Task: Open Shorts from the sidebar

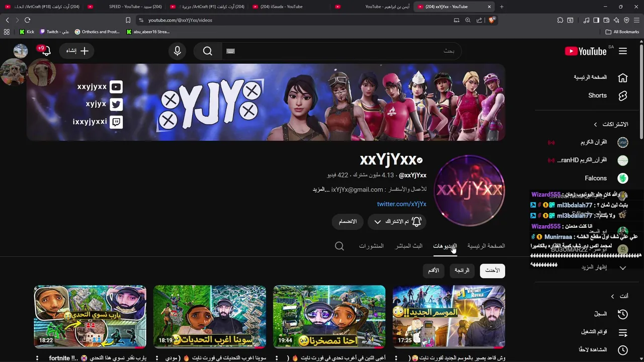Action: [608, 96]
